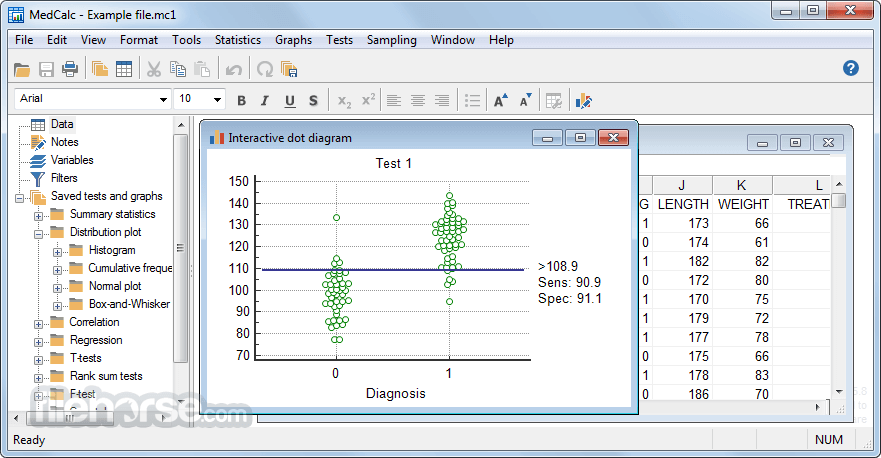The width and height of the screenshot is (881, 458).
Task: Open the Edit menu
Action: (x=57, y=40)
